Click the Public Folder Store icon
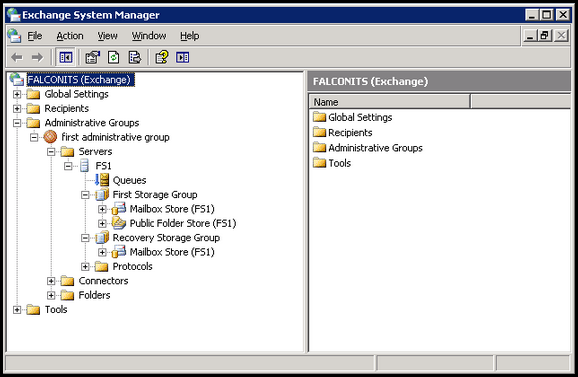Viewport: 578px width, 377px height. (119, 223)
